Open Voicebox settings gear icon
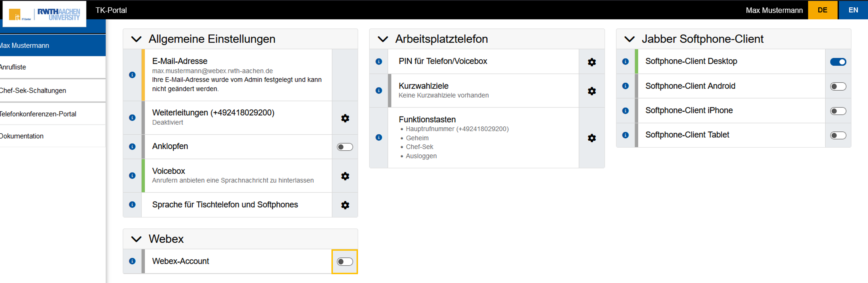This screenshot has height=283, width=868. click(x=345, y=176)
